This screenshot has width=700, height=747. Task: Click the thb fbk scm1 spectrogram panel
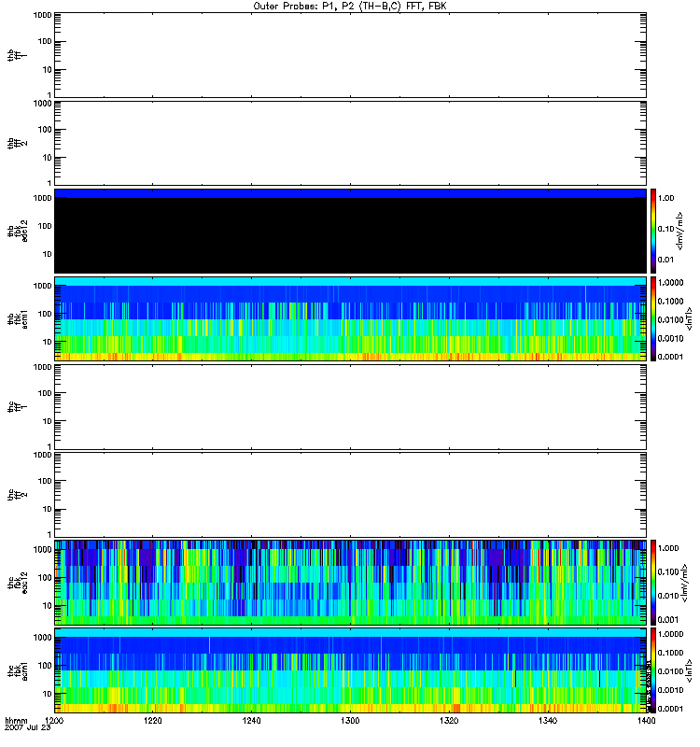click(x=349, y=318)
